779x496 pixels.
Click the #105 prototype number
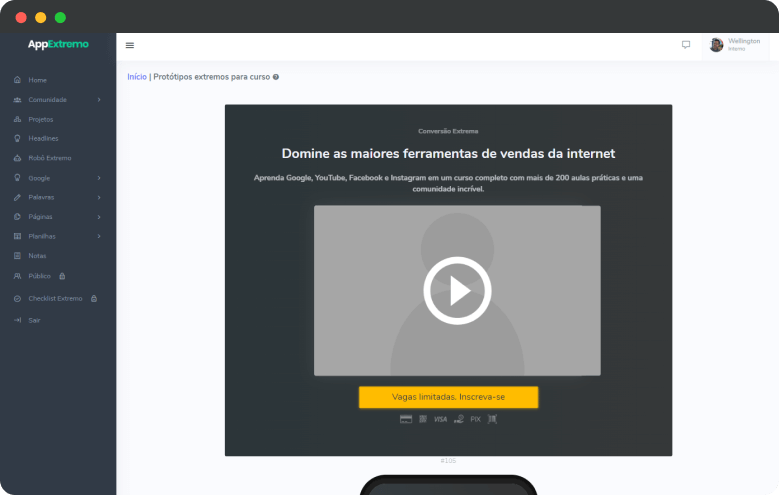(448, 461)
